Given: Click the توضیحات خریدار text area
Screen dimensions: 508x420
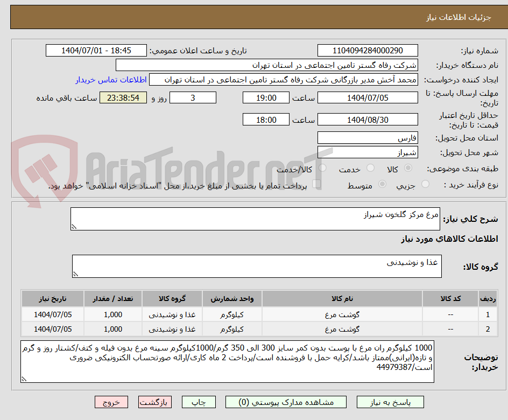Looking at the screenshot, I should [x=227, y=361].
